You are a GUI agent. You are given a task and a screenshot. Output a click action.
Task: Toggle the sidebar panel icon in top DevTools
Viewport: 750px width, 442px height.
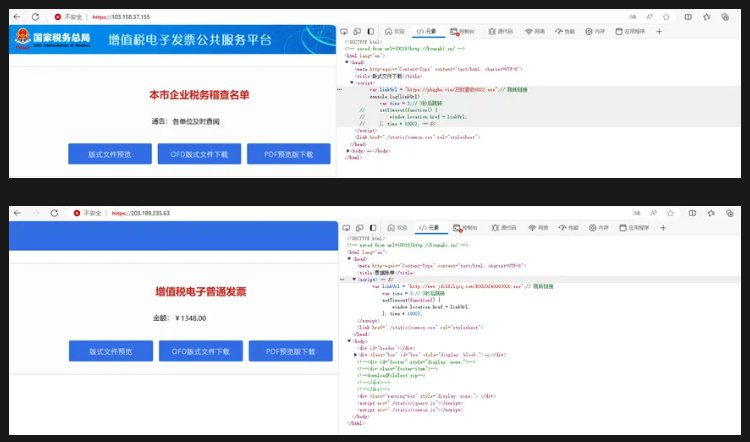[x=371, y=32]
